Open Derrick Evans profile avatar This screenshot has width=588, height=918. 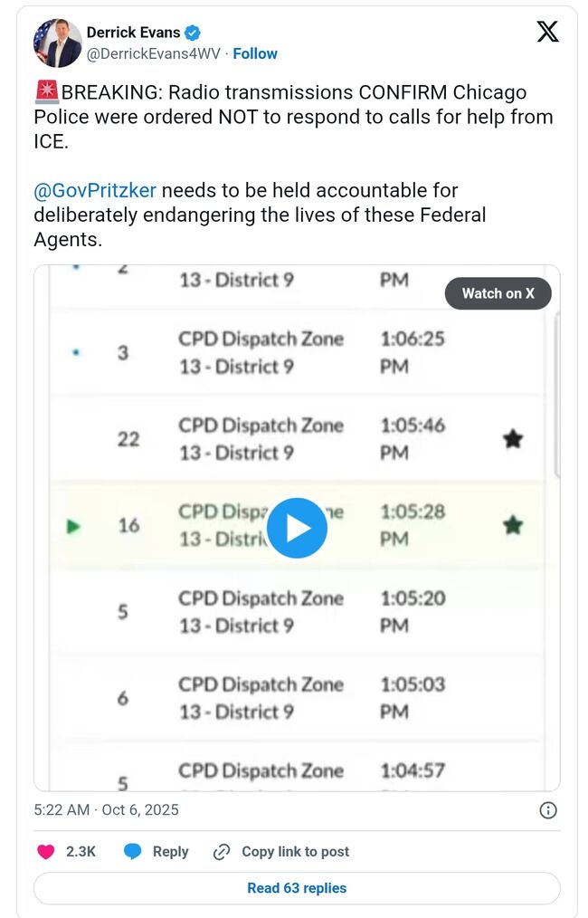tap(57, 43)
